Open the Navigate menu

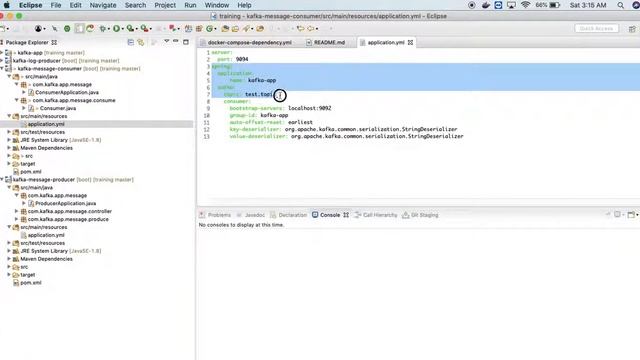click(103, 5)
